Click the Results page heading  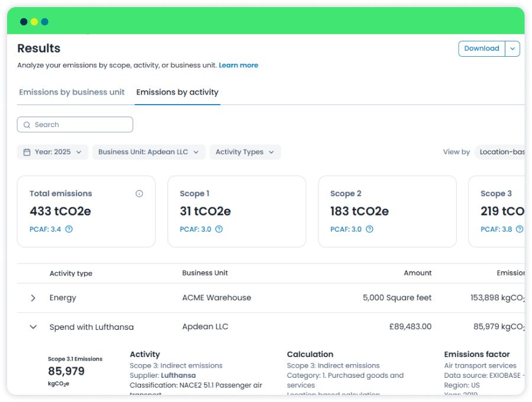point(38,48)
